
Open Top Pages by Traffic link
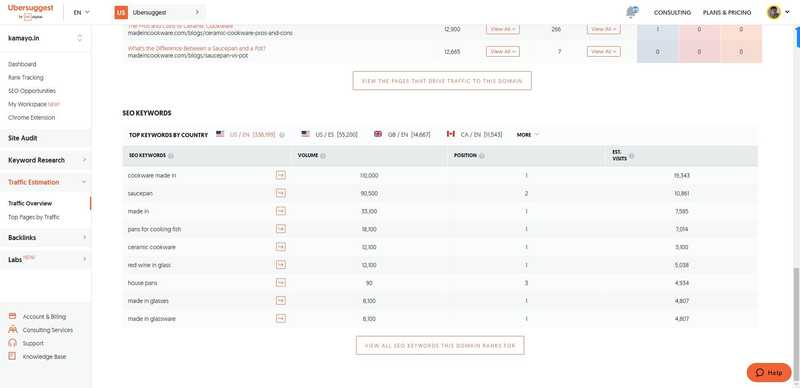[x=34, y=217]
